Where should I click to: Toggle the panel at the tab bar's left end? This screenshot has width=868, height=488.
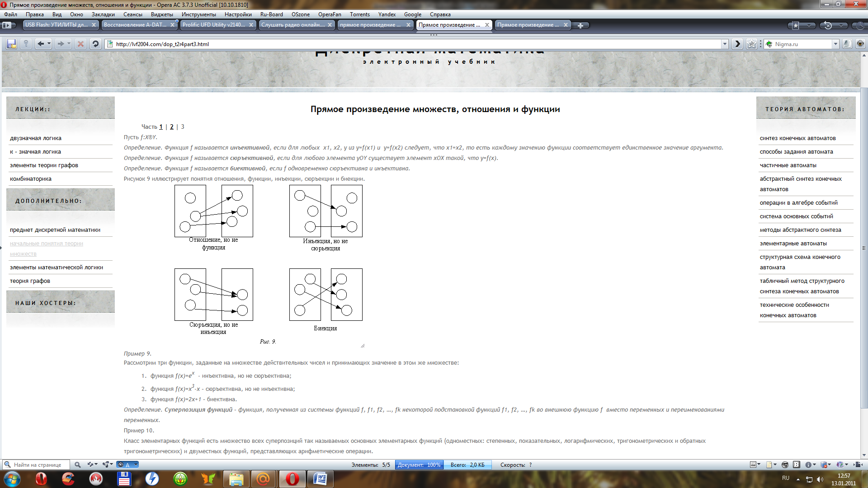(x=7, y=25)
